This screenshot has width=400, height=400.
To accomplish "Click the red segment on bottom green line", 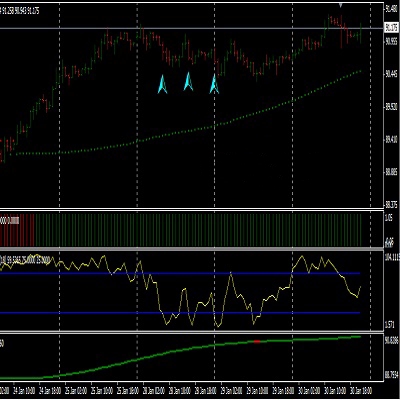I will coord(257,342).
